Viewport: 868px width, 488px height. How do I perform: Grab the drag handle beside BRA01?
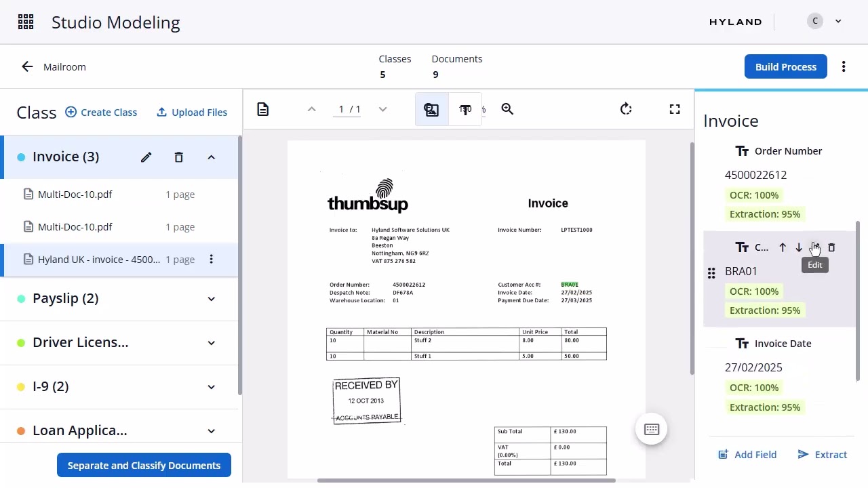711,273
